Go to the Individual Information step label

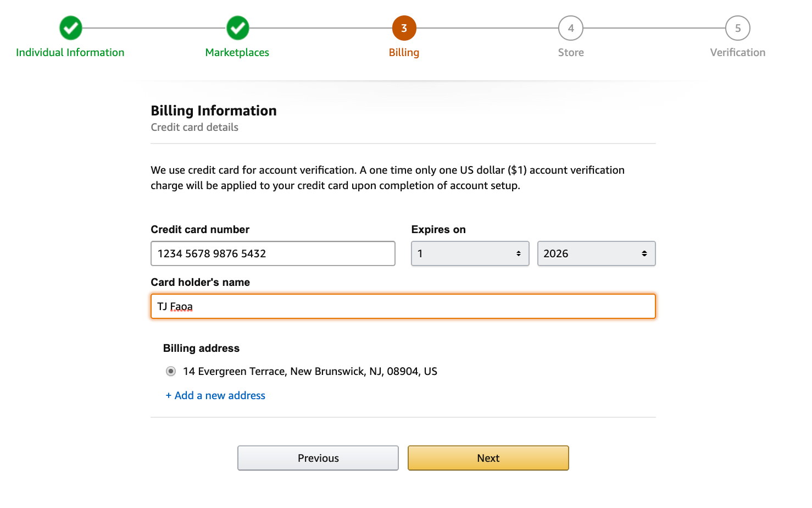pyautogui.click(x=70, y=53)
